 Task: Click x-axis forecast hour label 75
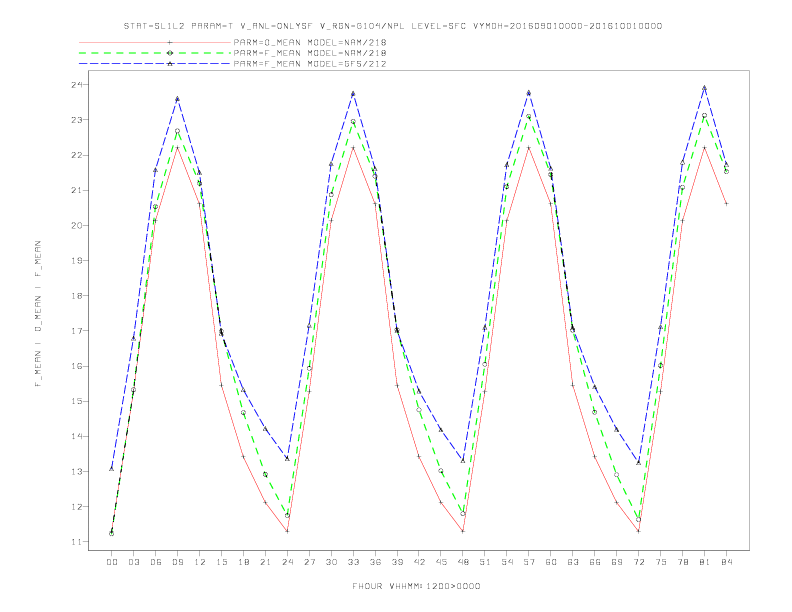click(661, 562)
